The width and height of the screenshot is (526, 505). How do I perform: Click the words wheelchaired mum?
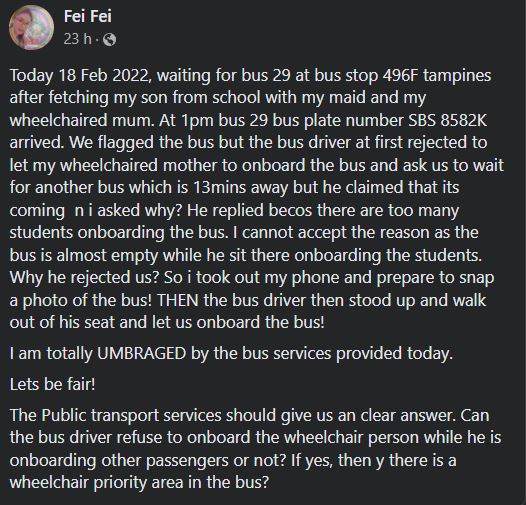pos(82,120)
